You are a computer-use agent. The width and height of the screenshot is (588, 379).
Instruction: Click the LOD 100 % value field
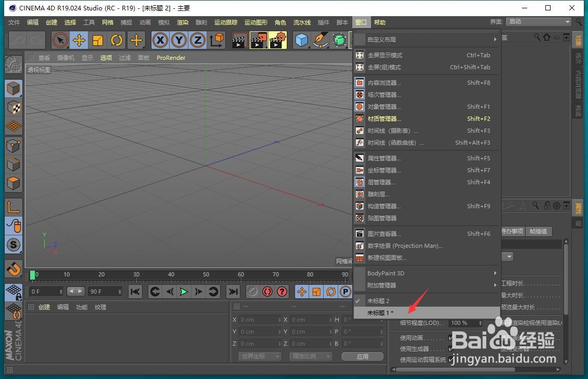[466, 323]
